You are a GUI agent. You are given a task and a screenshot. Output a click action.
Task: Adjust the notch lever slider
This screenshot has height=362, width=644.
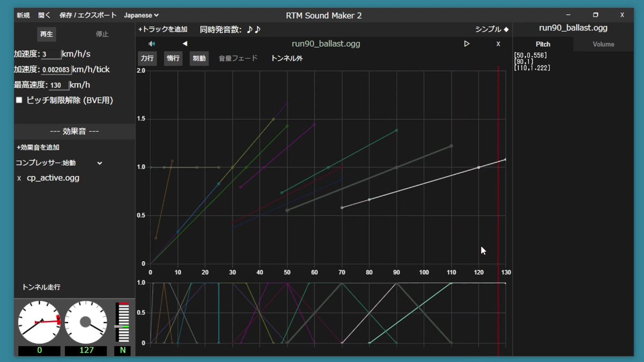coord(122,326)
